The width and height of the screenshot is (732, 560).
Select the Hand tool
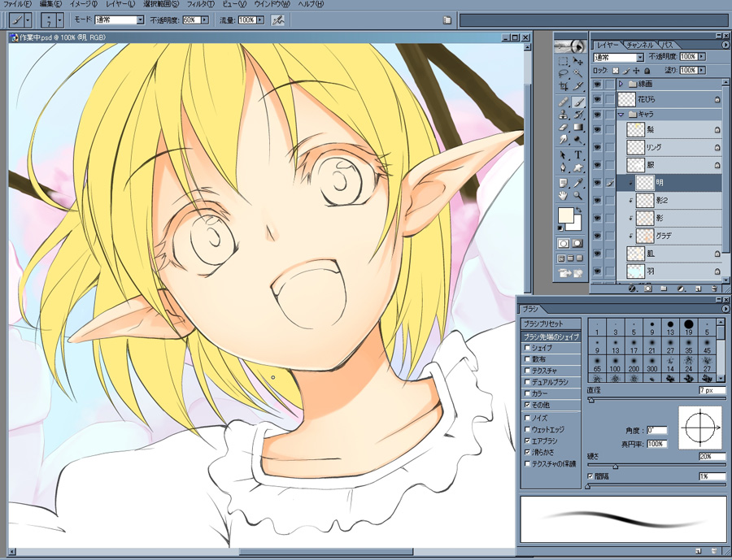[x=563, y=195]
